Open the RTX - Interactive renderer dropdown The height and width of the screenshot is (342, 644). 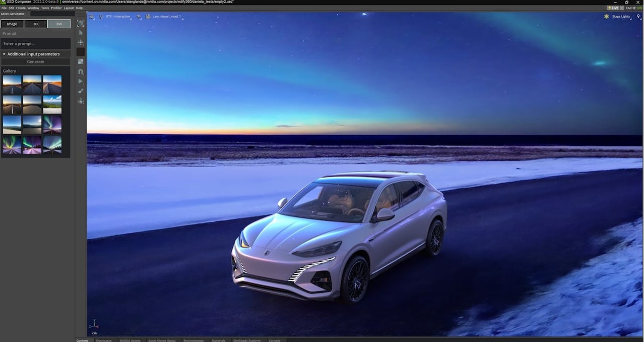[118, 17]
